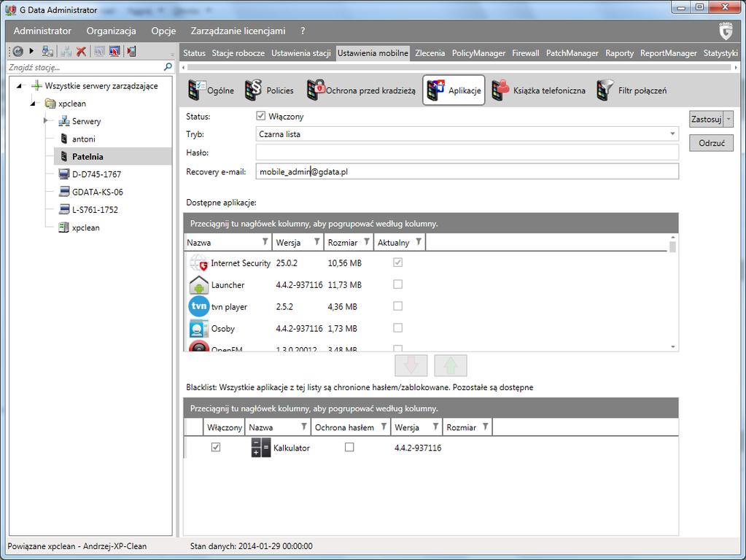Click the Internet Security app icon

point(199,262)
